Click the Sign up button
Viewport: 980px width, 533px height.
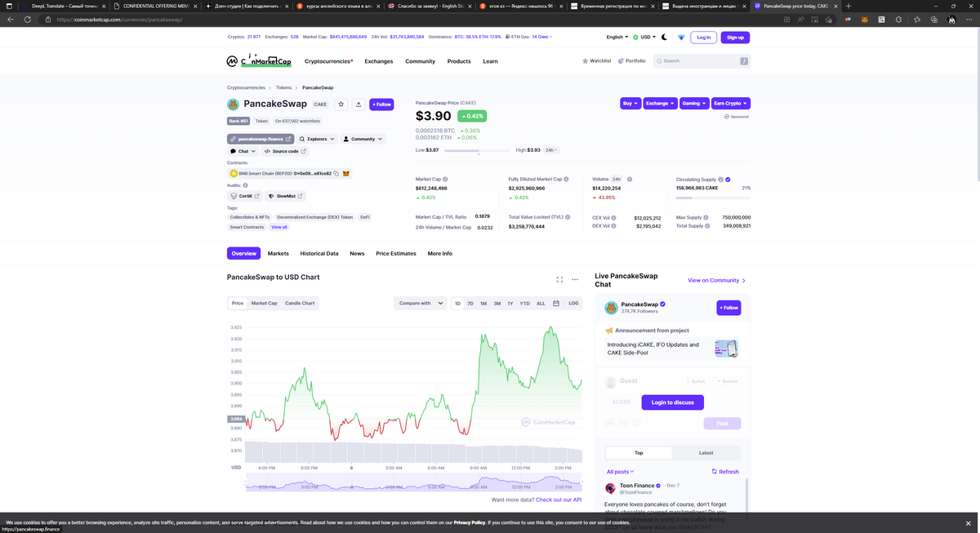click(735, 38)
